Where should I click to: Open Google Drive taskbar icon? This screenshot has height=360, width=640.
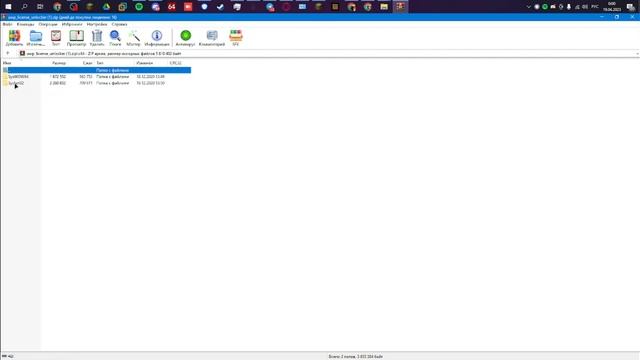point(106,7)
